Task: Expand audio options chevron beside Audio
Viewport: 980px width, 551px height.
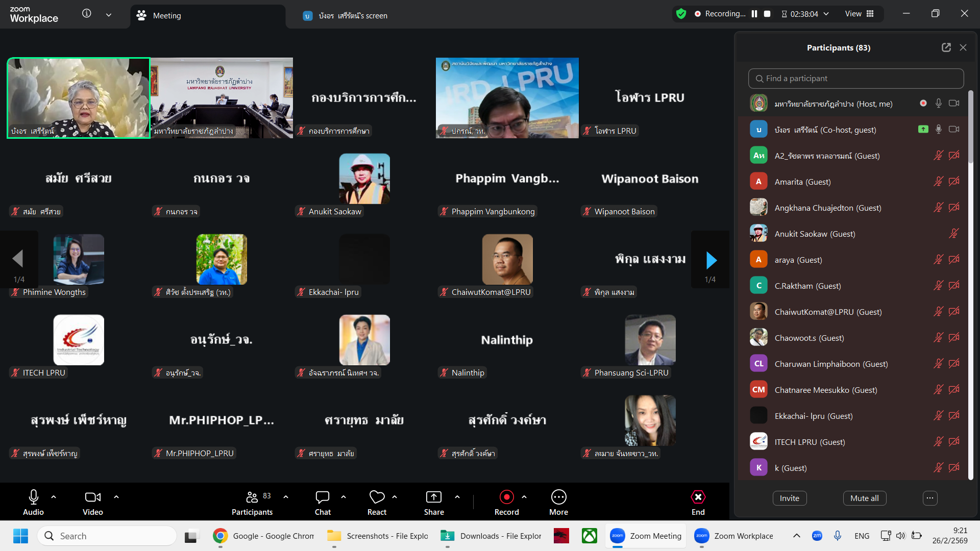Action: tap(54, 497)
